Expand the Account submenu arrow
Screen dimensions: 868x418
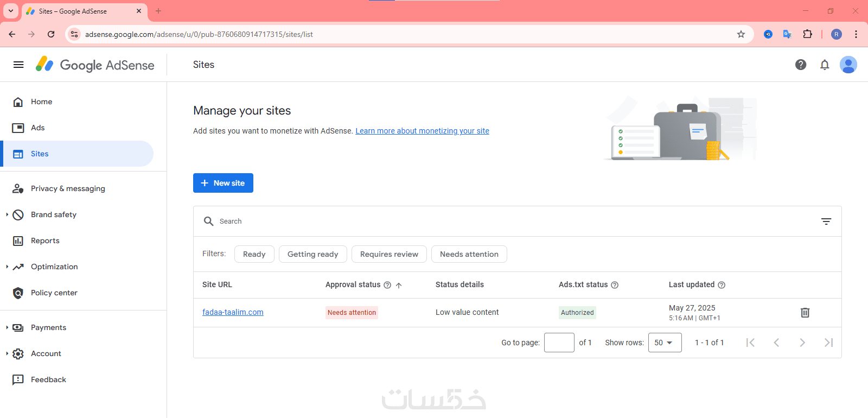pos(7,353)
